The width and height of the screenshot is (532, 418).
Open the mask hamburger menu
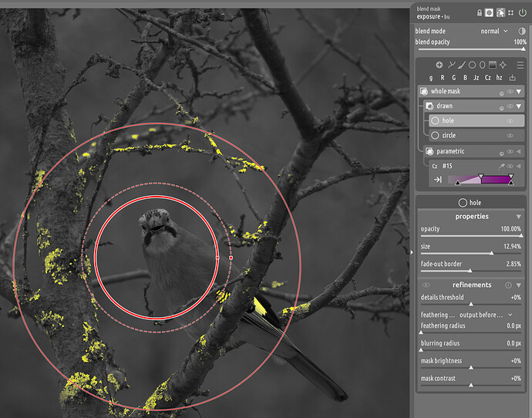click(520, 65)
